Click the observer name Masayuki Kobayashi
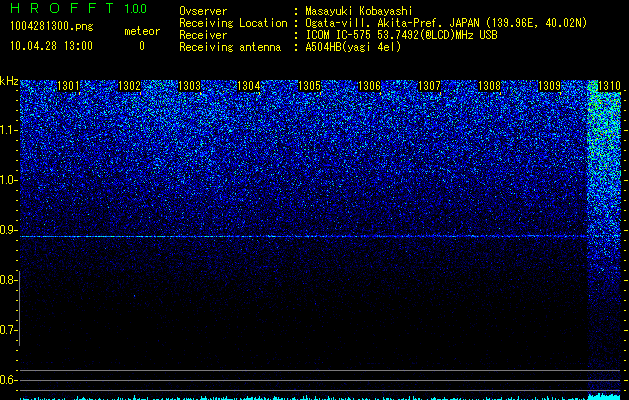Screen dimensions: 629x400 pos(359,11)
